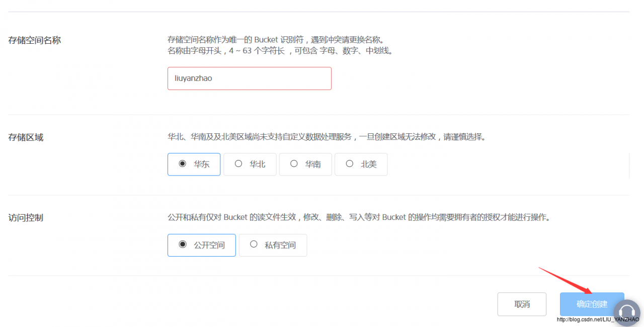Select the 华东 storage region
The width and height of the screenshot is (644, 327).
194,164
